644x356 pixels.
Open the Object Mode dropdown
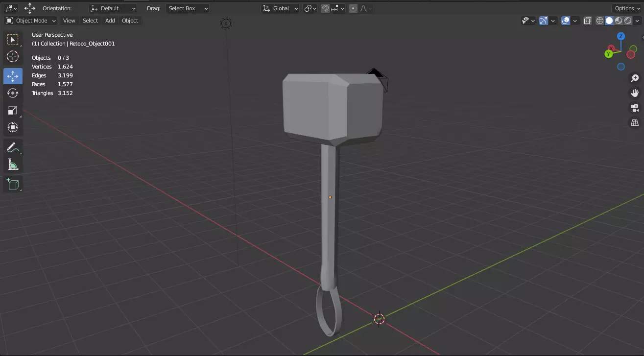(31, 21)
